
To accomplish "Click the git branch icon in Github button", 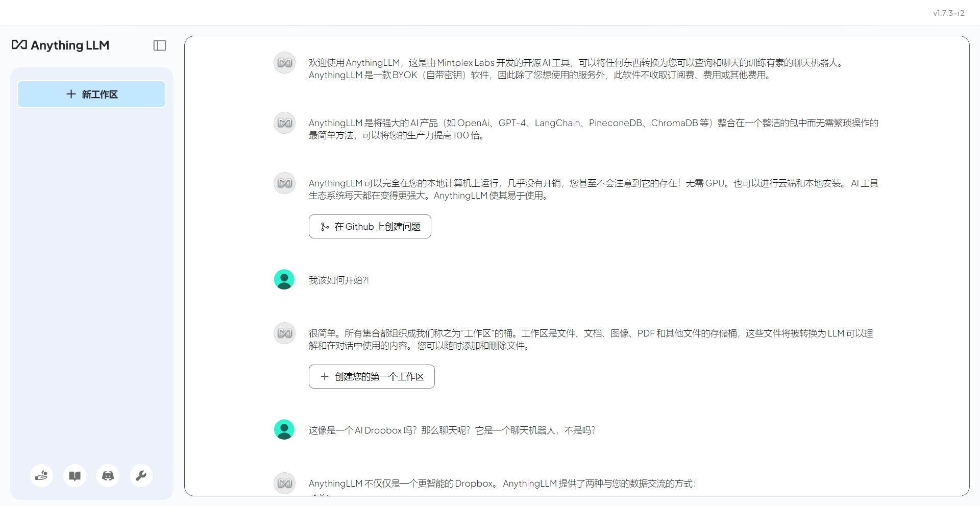I will pyautogui.click(x=325, y=227).
